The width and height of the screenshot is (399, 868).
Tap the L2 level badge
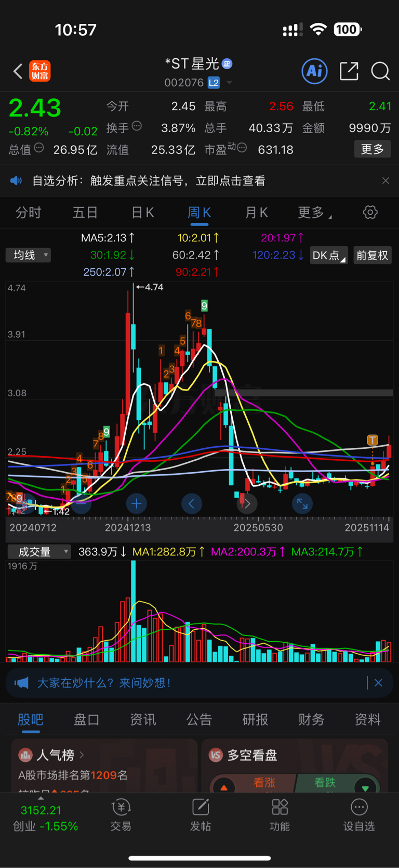[x=214, y=83]
